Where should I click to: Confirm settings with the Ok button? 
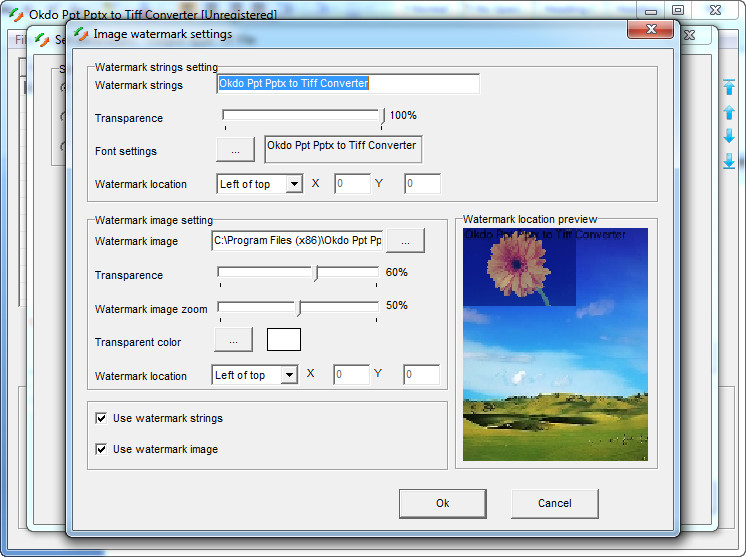[442, 503]
